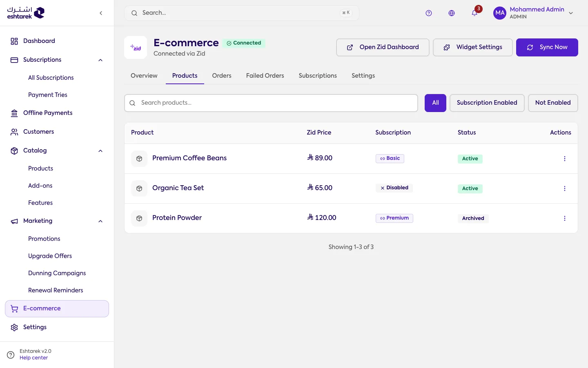This screenshot has height=368, width=588.
Task: Click the Protein Powder name
Action: 177,218
